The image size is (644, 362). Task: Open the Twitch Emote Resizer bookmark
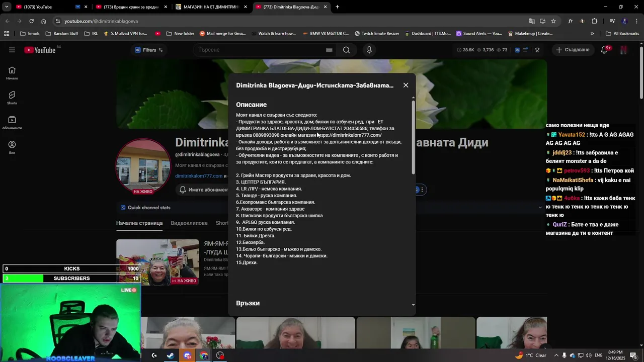(x=377, y=34)
